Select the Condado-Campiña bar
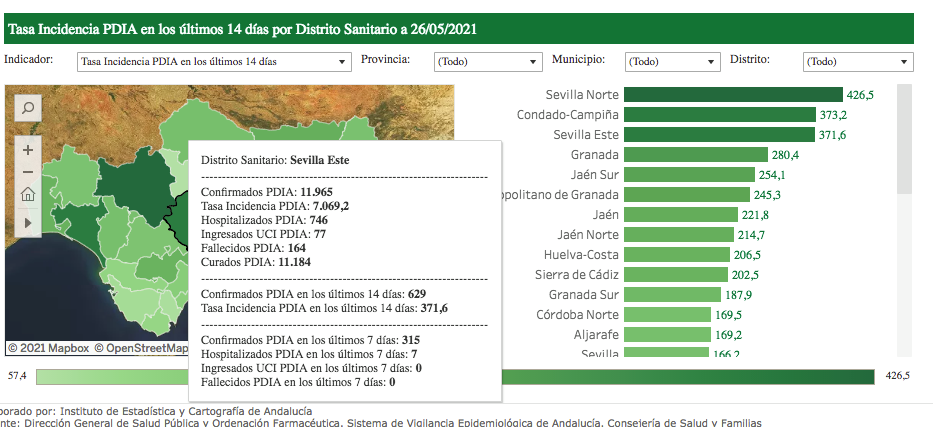Viewport: 933px width, 427px height. pyautogui.click(x=719, y=115)
